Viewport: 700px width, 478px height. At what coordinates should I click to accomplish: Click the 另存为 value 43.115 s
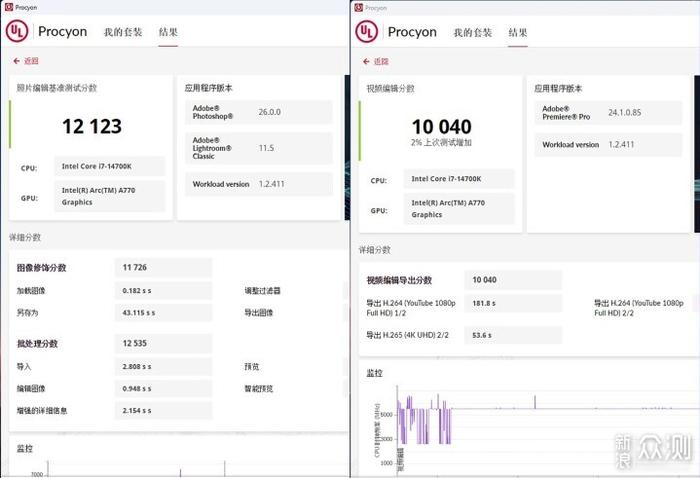[163, 313]
